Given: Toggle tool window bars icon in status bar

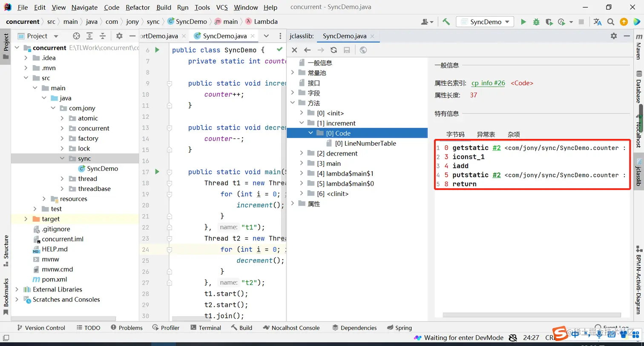Looking at the screenshot, I should pos(6,337).
